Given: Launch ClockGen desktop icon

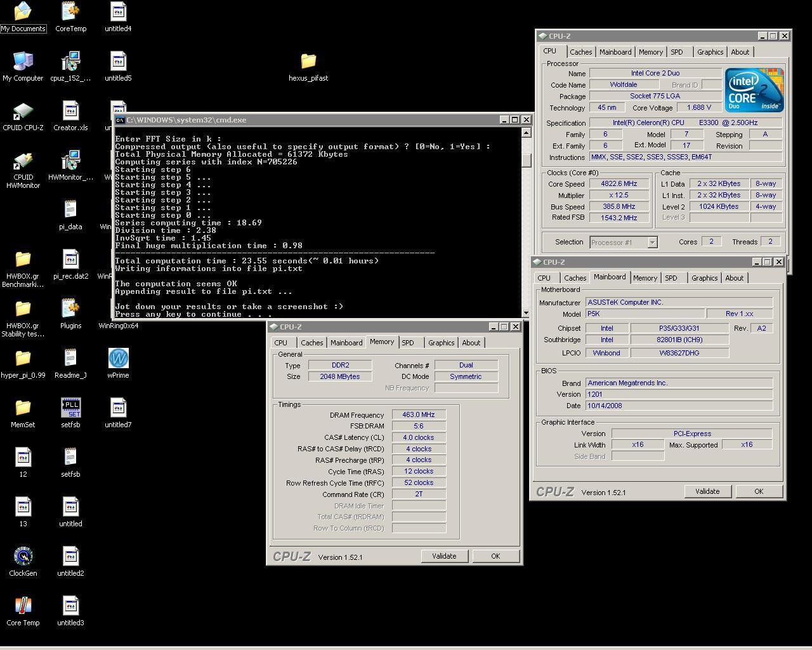Looking at the screenshot, I should (x=23, y=562).
